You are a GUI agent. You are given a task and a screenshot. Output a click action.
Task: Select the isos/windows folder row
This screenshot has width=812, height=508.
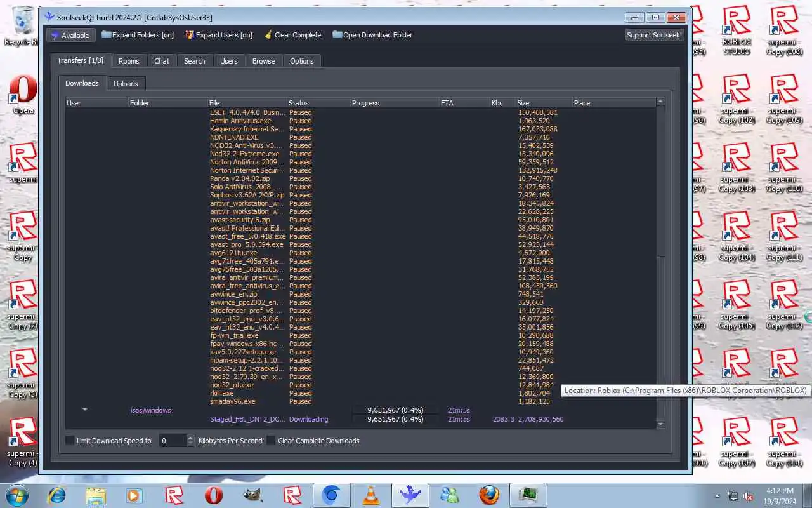click(x=361, y=410)
